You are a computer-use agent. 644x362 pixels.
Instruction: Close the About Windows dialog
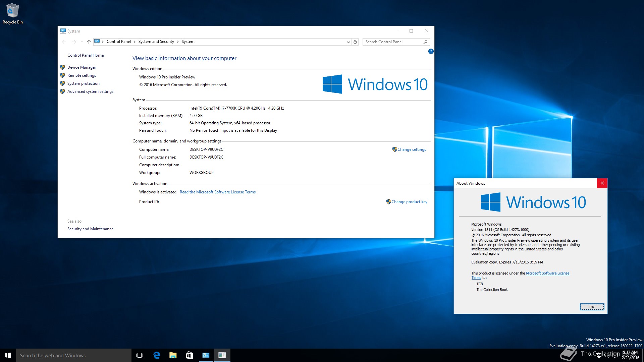(602, 183)
